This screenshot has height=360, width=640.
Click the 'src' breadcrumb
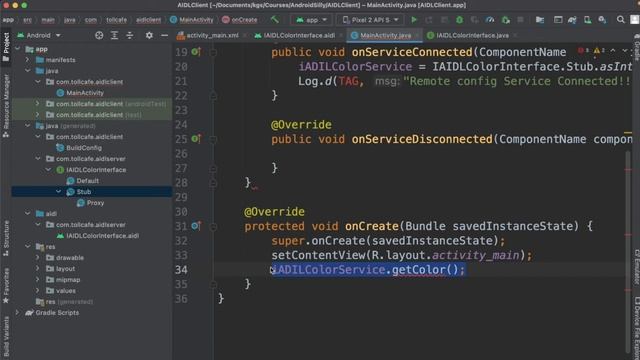[x=27, y=20]
